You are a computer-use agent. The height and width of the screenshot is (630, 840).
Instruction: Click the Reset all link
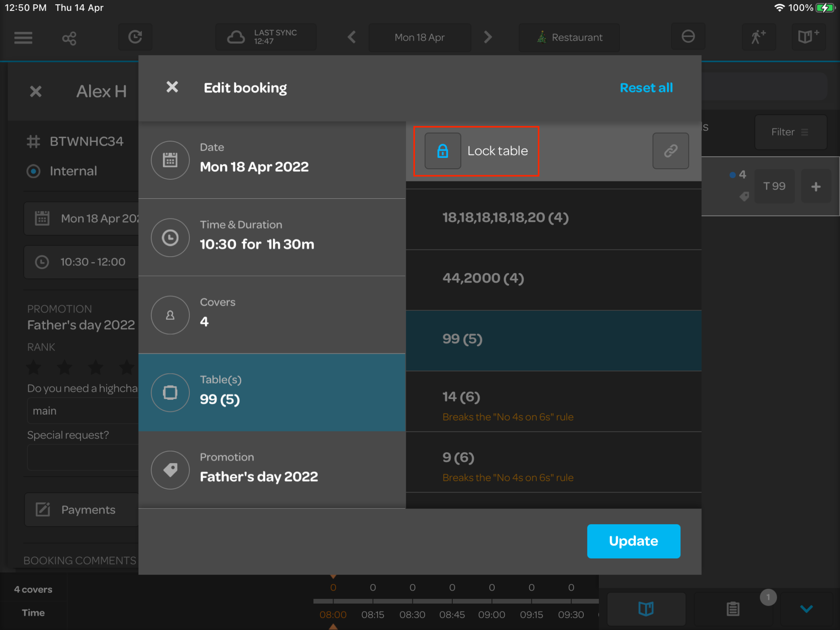click(646, 88)
